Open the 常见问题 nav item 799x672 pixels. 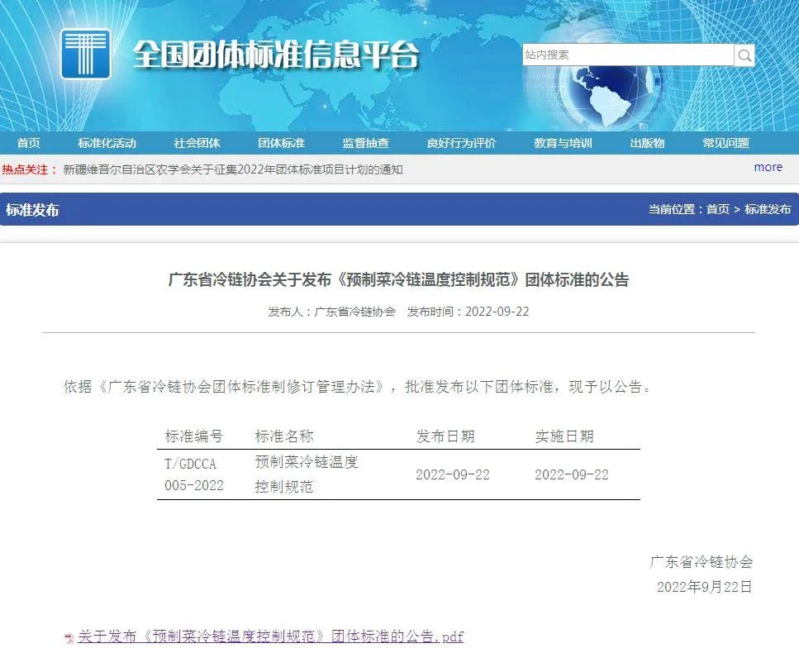tap(726, 143)
